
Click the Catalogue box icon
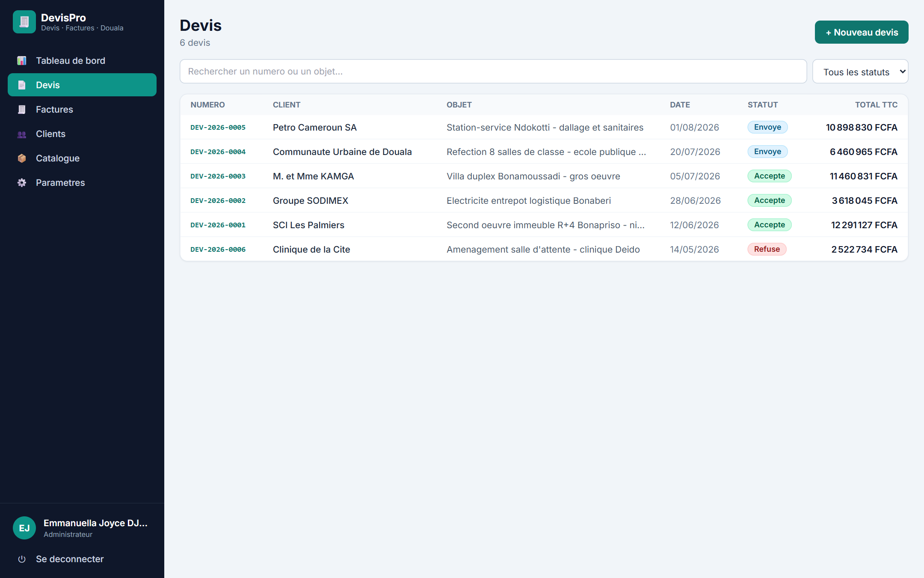tap(22, 158)
